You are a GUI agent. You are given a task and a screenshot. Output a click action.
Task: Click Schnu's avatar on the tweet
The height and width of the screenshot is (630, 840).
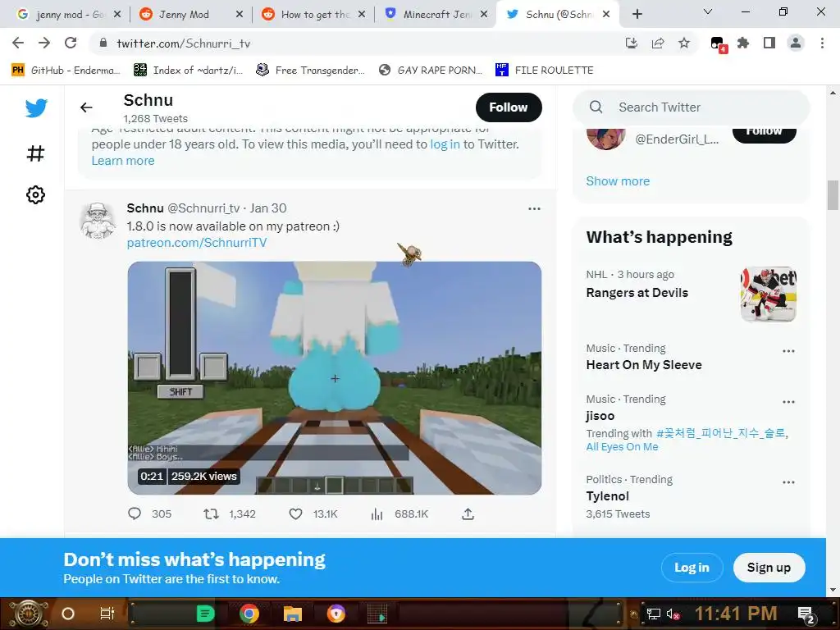[x=98, y=221]
